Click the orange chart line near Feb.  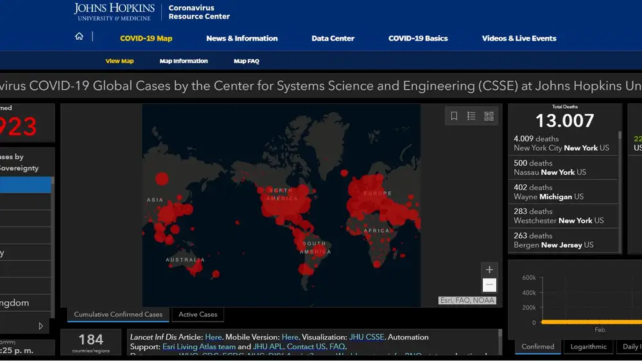point(591,322)
